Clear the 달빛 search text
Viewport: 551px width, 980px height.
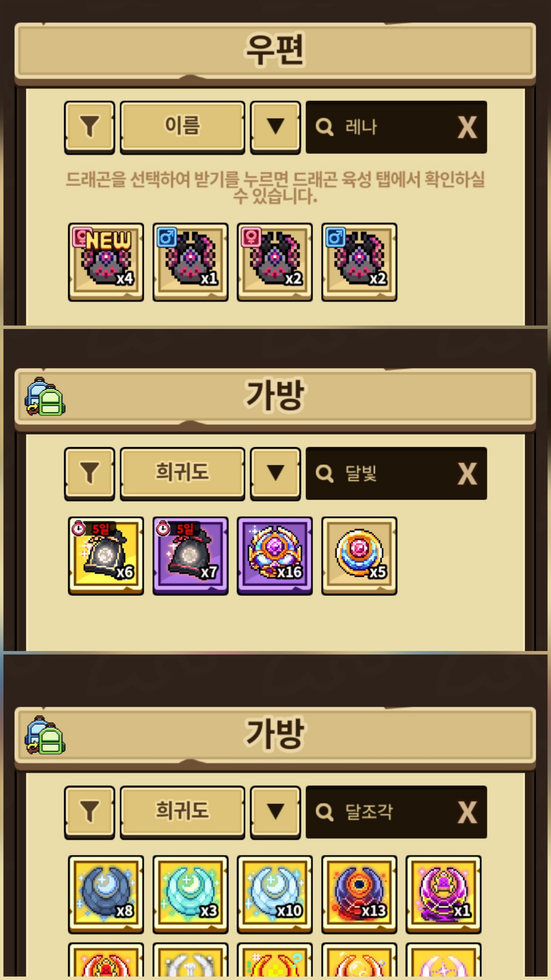467,474
